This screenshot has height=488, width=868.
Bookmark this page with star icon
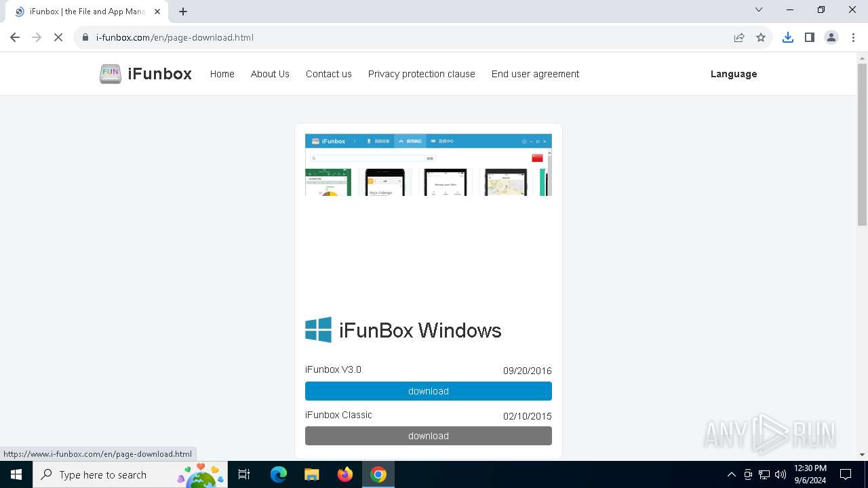click(761, 37)
